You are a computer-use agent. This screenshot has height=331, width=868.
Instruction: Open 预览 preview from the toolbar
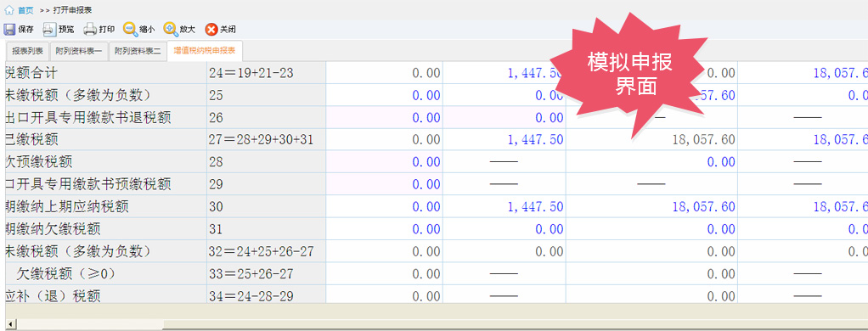pyautogui.click(x=50, y=30)
